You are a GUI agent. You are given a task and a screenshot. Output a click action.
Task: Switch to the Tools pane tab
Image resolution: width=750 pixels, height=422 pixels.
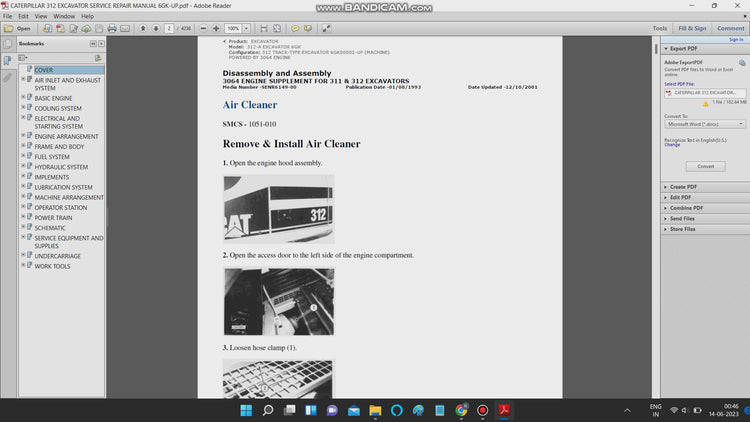(660, 29)
